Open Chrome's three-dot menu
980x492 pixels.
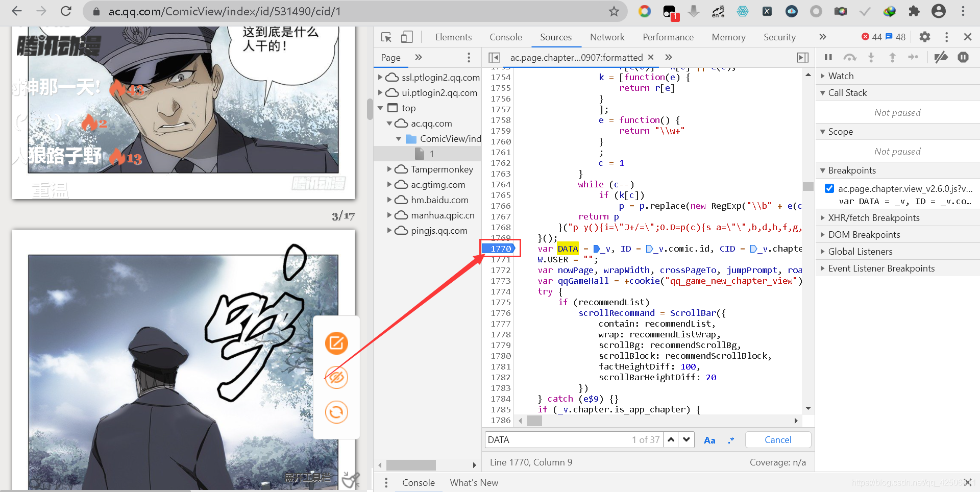[963, 11]
